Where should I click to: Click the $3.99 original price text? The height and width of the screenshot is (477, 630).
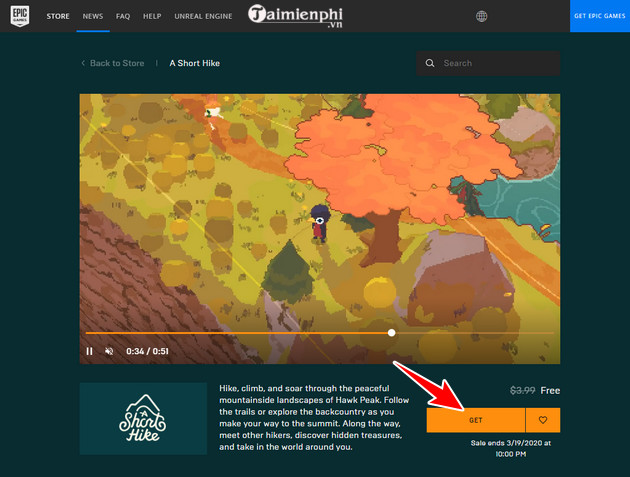click(522, 390)
